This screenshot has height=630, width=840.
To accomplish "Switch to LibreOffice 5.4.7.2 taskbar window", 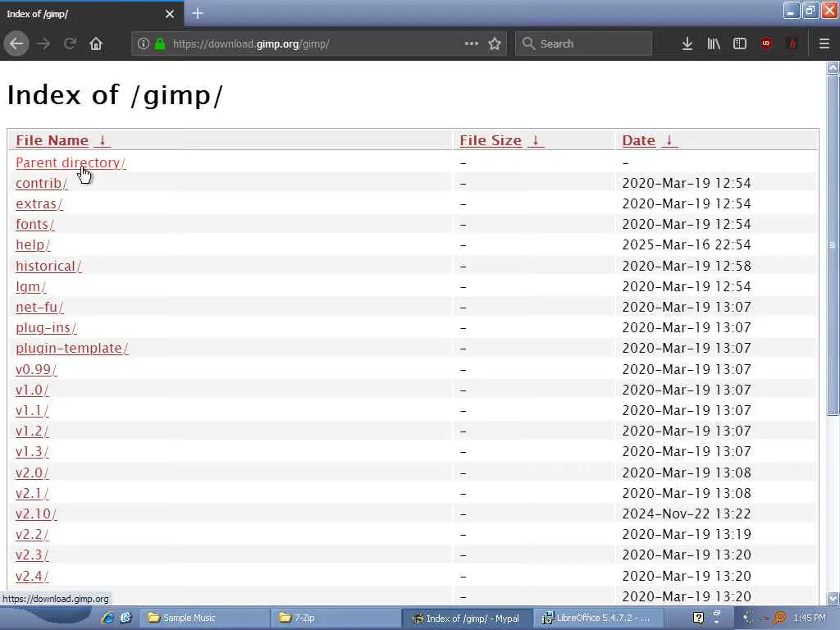I will [x=598, y=618].
